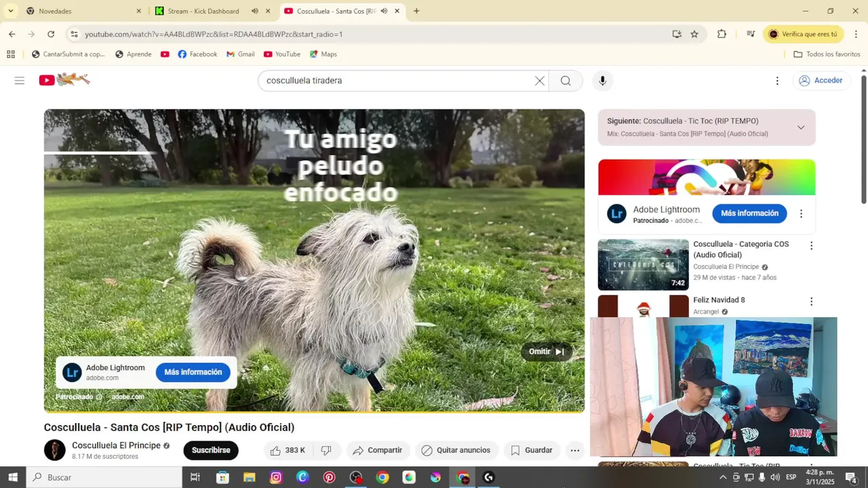
Task: Click the Acceder sign-in button
Action: point(821,81)
